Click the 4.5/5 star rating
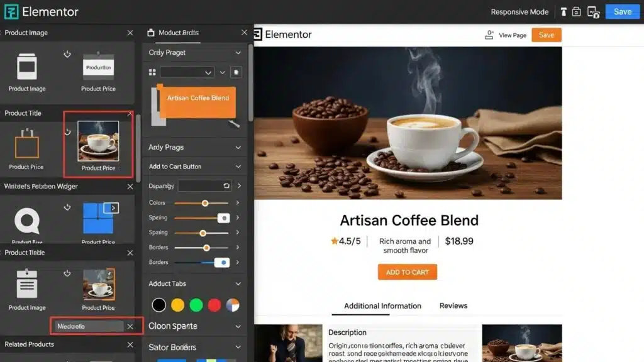The image size is (644, 362). coord(345,241)
